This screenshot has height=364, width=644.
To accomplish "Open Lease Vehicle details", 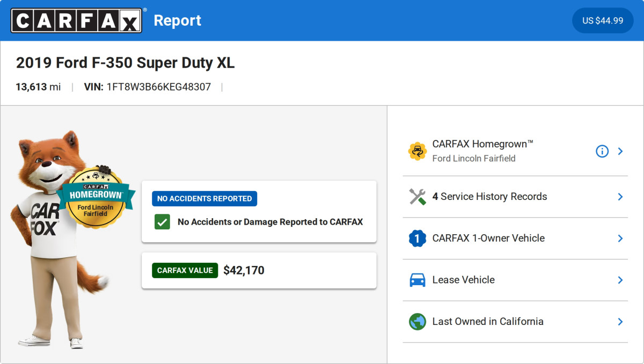I will point(515,280).
